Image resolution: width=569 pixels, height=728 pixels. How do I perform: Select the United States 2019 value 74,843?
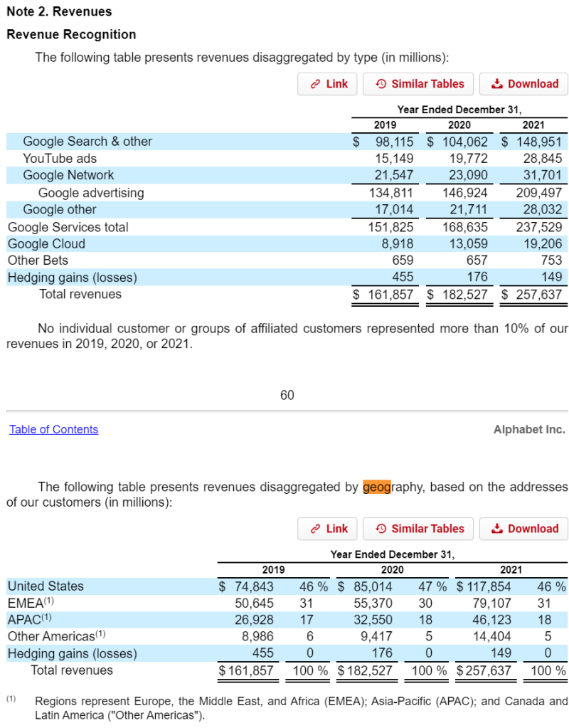(254, 586)
